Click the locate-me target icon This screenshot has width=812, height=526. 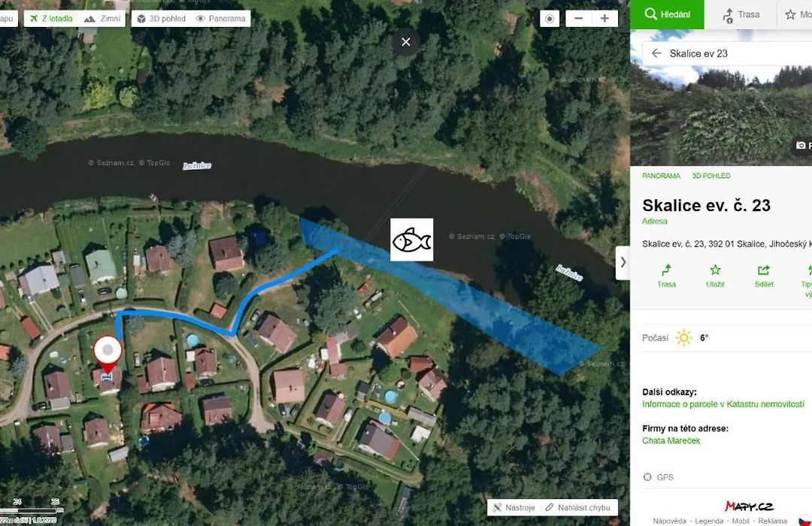coord(550,19)
